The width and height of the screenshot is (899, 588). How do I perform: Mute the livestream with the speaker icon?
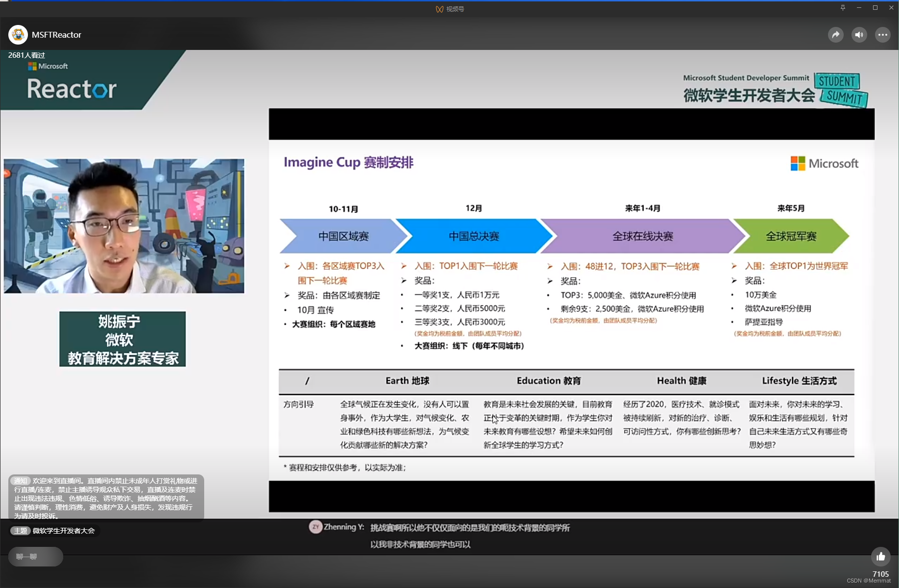(859, 35)
